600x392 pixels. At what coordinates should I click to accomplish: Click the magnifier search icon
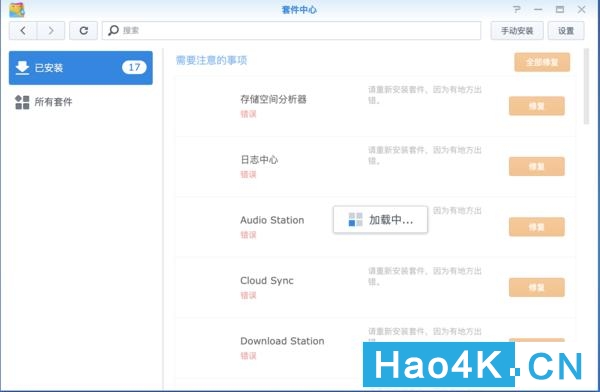(x=113, y=30)
